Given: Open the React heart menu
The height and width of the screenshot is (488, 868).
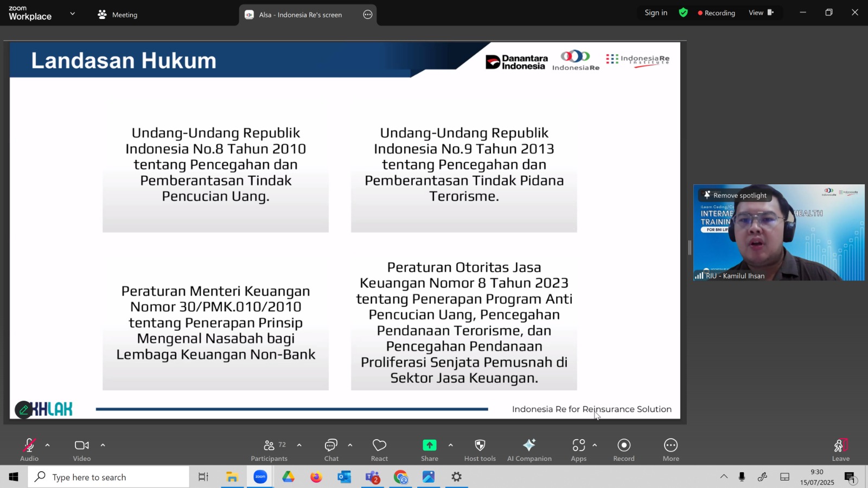Looking at the screenshot, I should (379, 450).
